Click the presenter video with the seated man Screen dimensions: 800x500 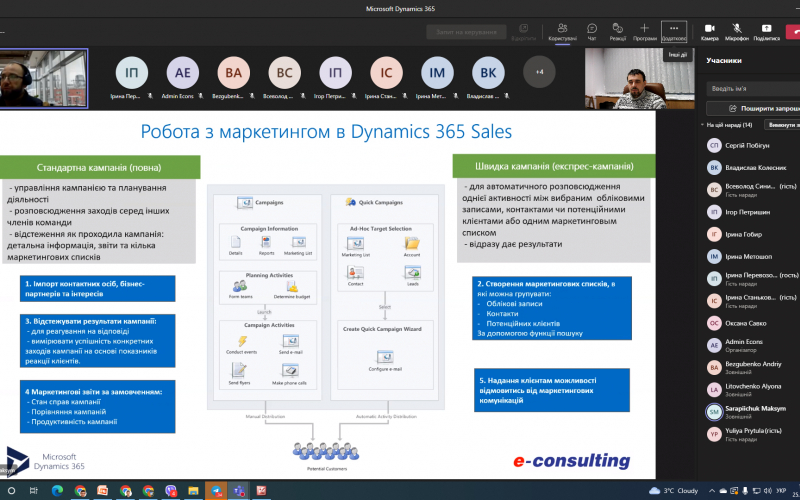(640, 79)
